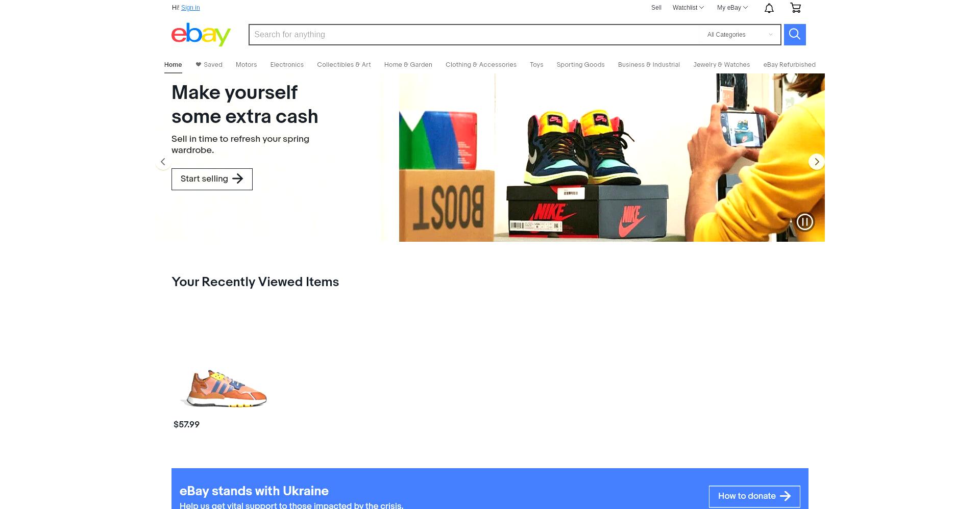Pause the banner carousel autoplay
Screen dimensions: 980x509
pyautogui.click(x=805, y=222)
